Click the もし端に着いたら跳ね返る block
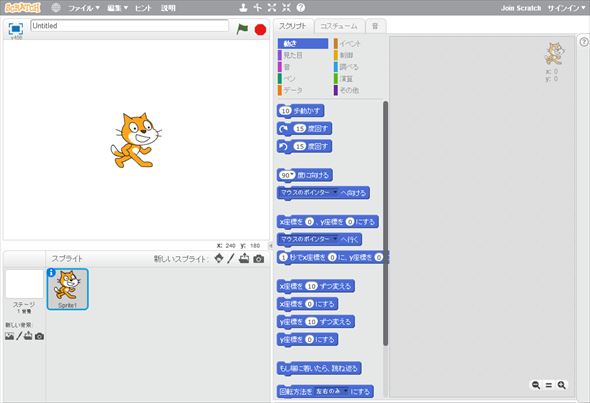 click(319, 368)
